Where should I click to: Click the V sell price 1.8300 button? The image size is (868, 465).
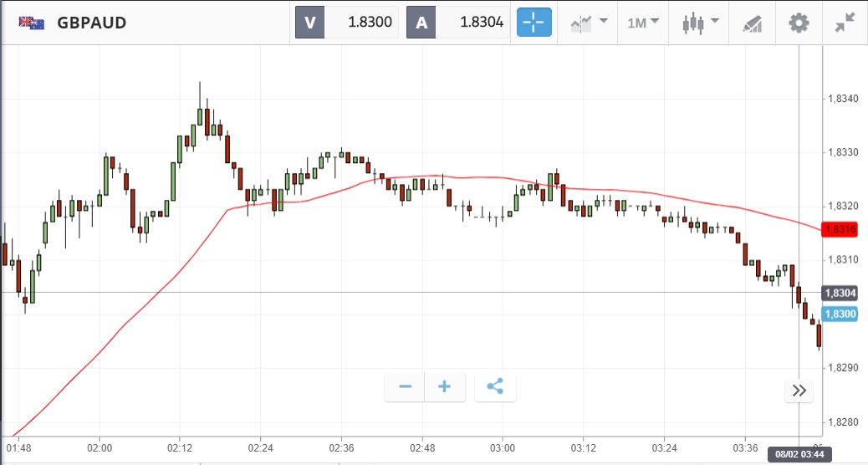(x=347, y=23)
